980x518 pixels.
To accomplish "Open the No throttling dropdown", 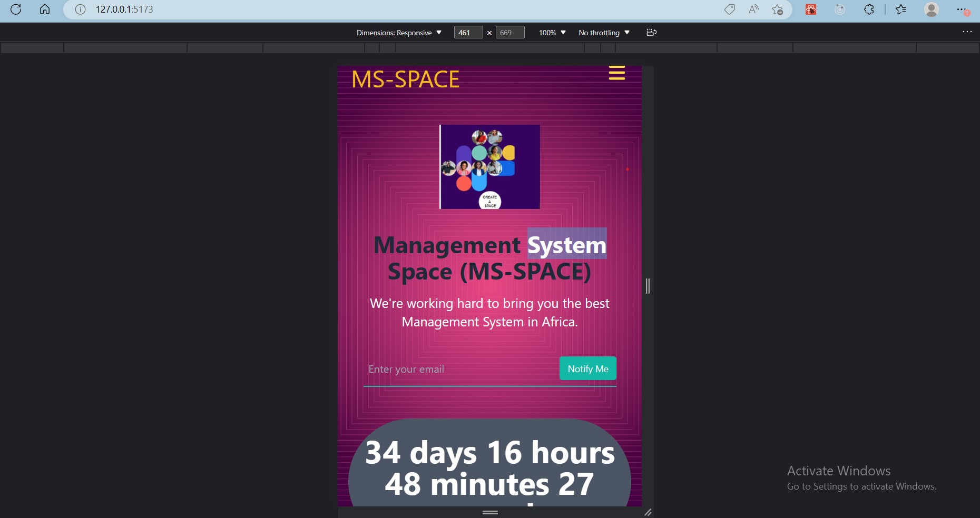I will [603, 32].
